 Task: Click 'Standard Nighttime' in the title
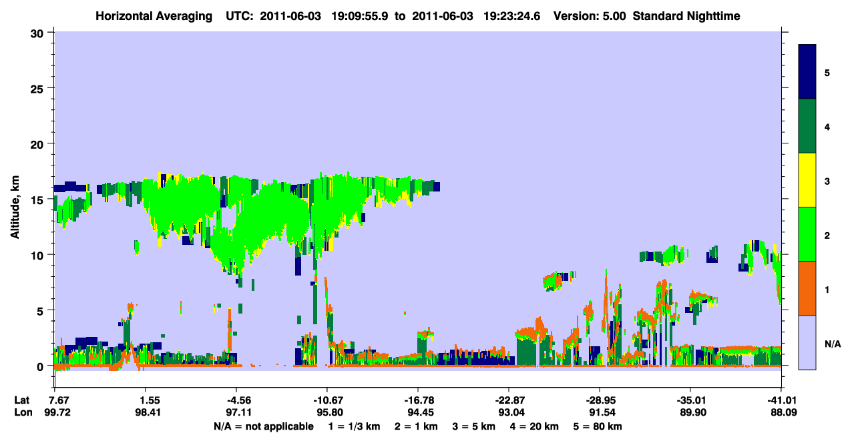pyautogui.click(x=686, y=15)
